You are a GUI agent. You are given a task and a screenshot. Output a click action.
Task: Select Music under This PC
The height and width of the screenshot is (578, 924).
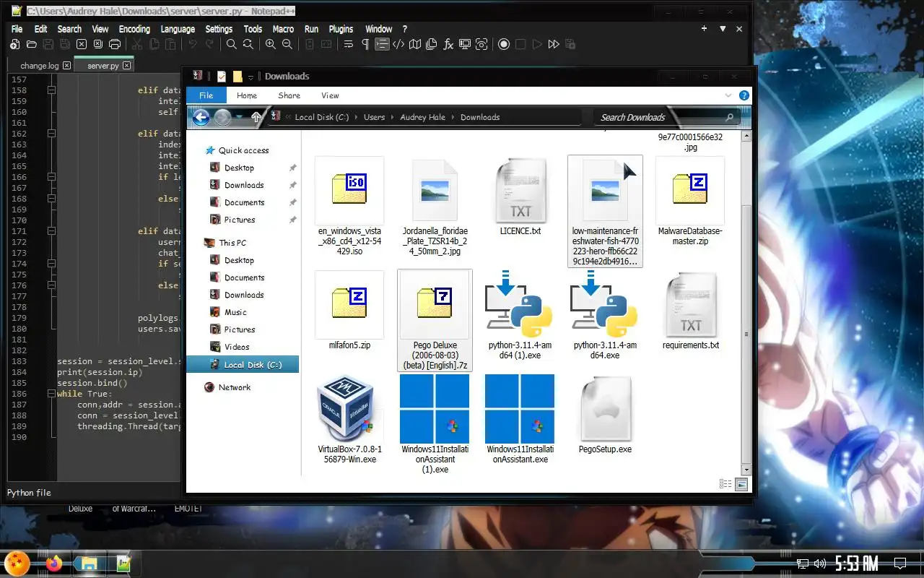click(x=235, y=312)
